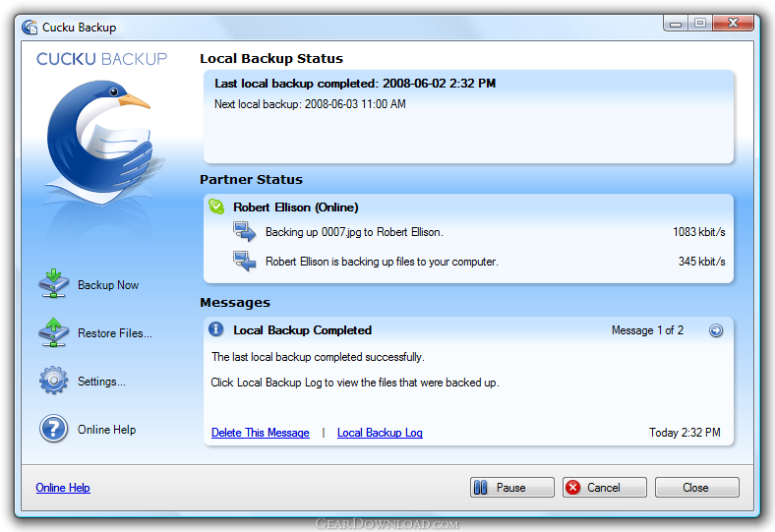Image resolution: width=775 pixels, height=532 pixels.
Task: Click the 'Partner Status' heading
Action: click(251, 180)
